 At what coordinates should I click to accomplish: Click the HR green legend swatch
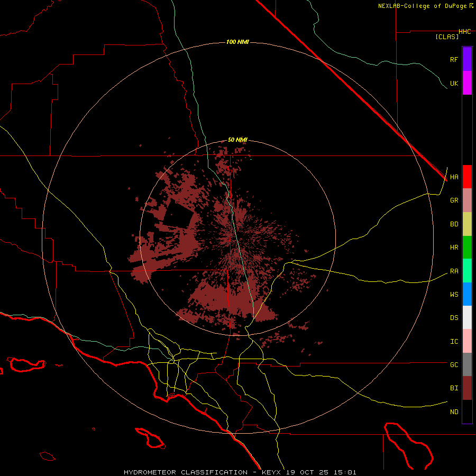[x=467, y=248]
